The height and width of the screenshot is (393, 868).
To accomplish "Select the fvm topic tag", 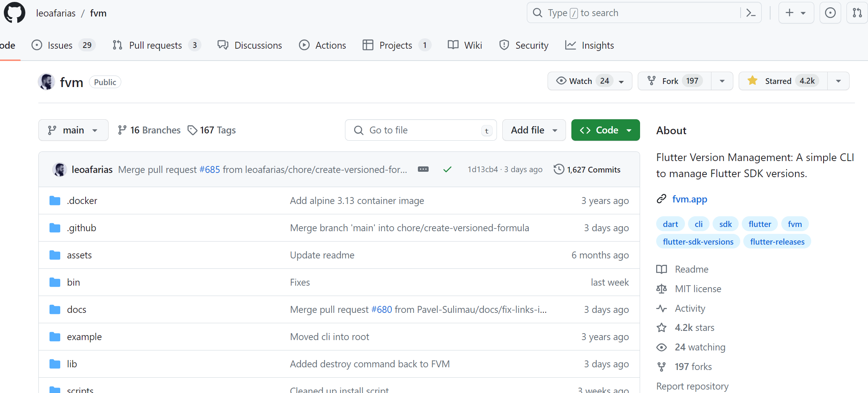I will 795,224.
